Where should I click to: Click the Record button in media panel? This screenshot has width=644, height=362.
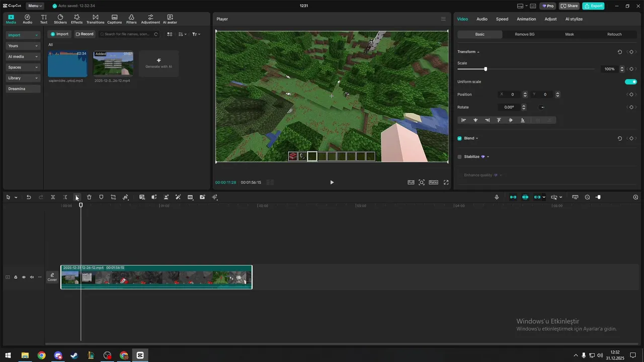(85, 34)
